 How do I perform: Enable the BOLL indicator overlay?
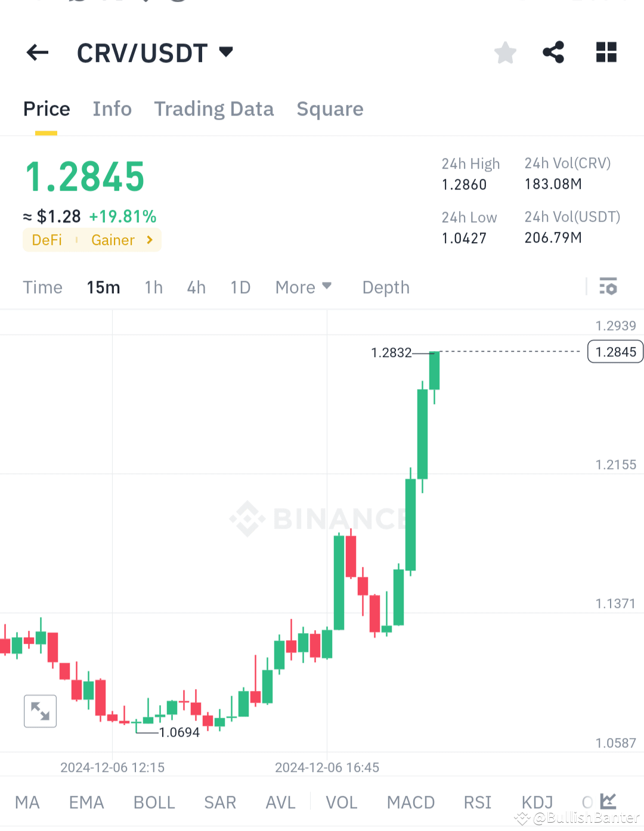click(x=154, y=802)
